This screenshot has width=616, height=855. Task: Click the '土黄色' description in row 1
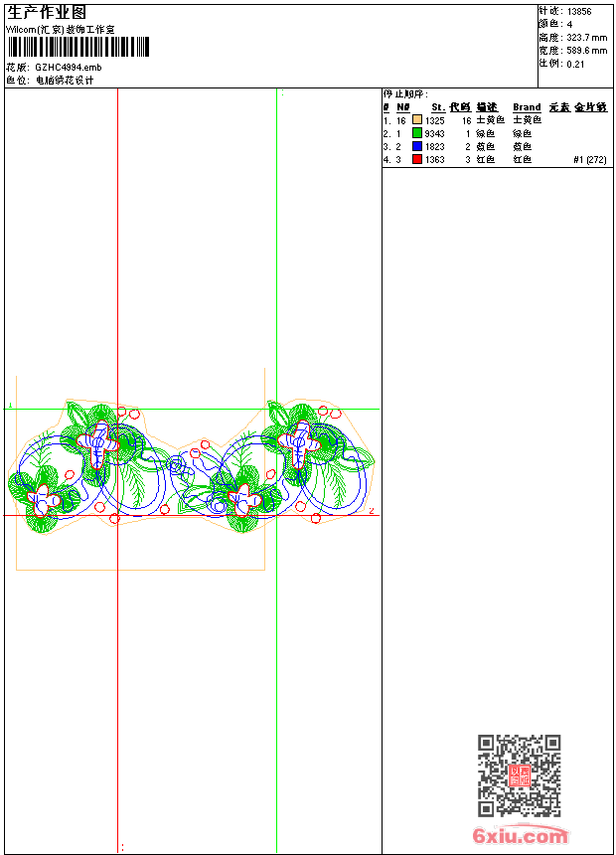click(x=490, y=120)
